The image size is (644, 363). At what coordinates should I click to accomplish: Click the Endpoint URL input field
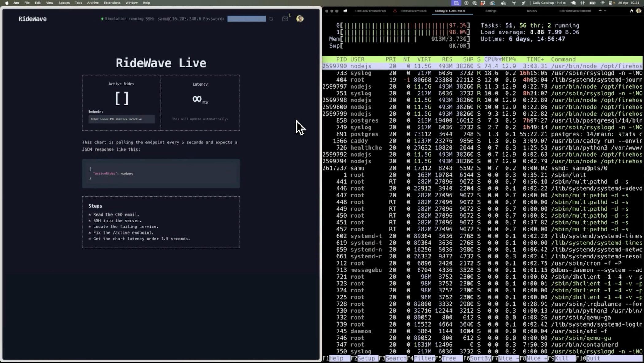(121, 119)
